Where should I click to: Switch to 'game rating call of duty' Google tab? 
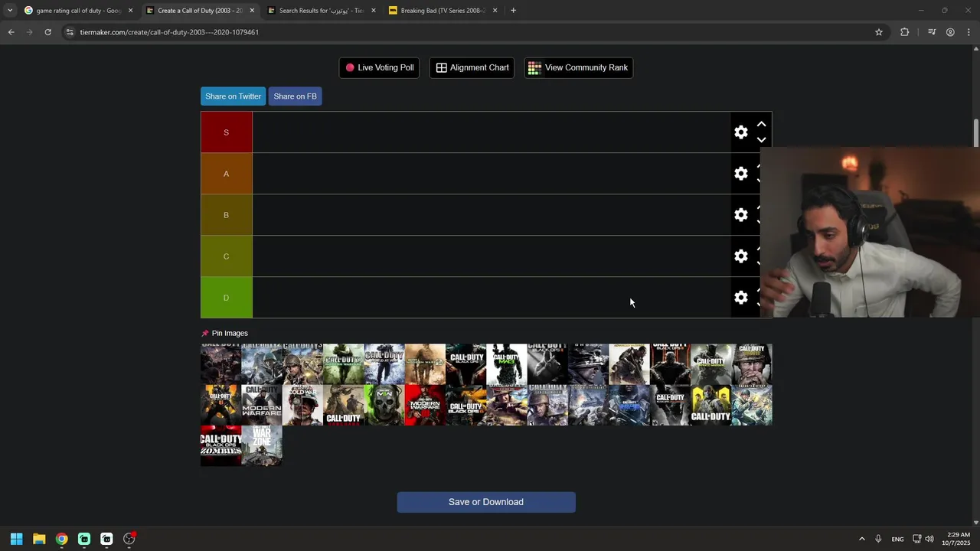pos(78,11)
